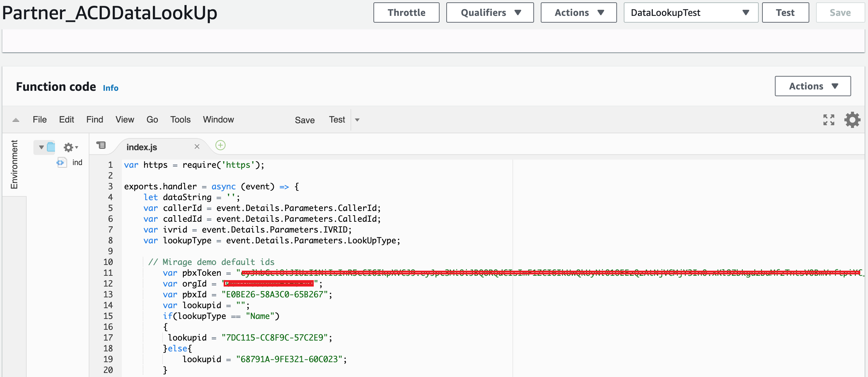Open the Tools menu
Viewport: 868px width, 377px height.
click(180, 119)
